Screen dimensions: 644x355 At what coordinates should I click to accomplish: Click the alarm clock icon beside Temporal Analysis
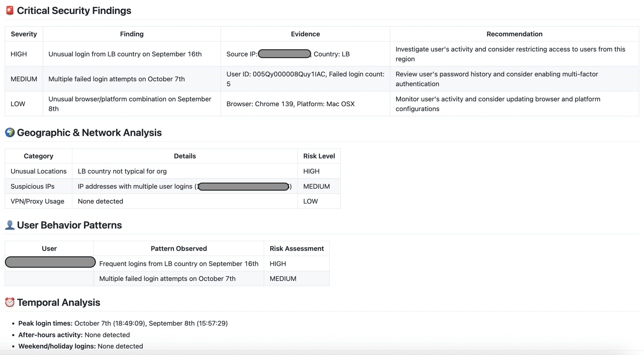[x=9, y=302]
